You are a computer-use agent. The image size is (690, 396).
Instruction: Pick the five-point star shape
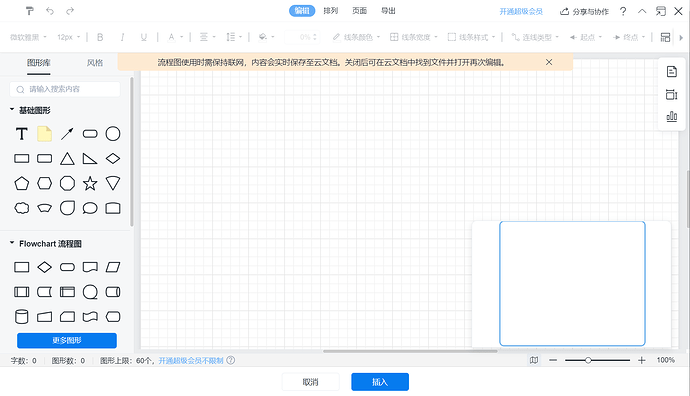click(x=90, y=183)
